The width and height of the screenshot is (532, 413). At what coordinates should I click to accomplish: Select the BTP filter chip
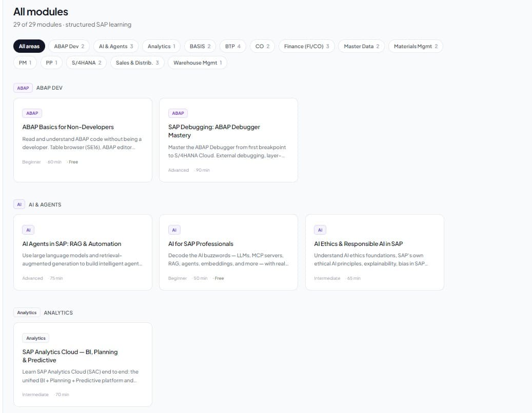pos(233,46)
